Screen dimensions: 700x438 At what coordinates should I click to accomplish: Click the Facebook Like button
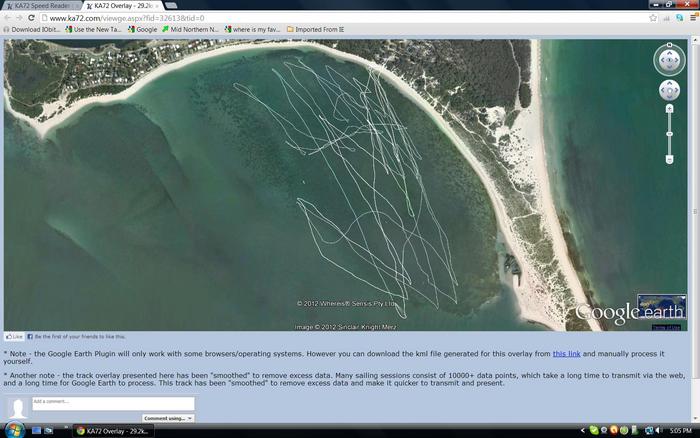click(x=14, y=337)
